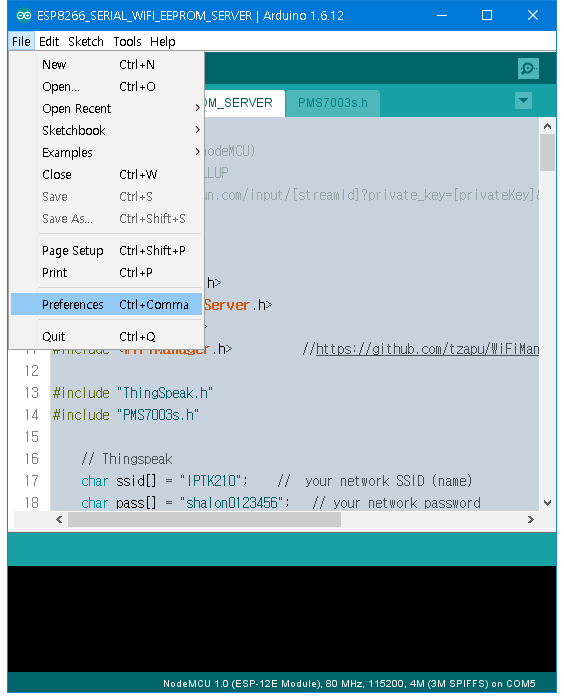Screen dimensions: 564x700
Task: Click line number 12 in the gutter
Action: click(x=32, y=371)
